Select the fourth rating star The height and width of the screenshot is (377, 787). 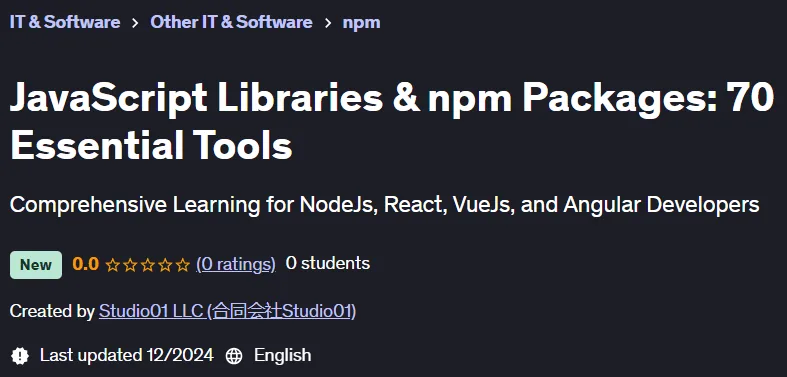(165, 265)
